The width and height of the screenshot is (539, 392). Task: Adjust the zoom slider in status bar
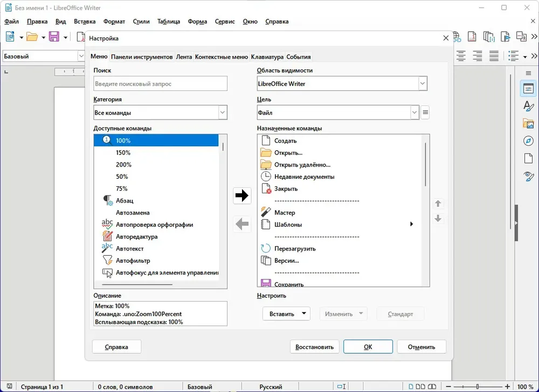point(478,387)
